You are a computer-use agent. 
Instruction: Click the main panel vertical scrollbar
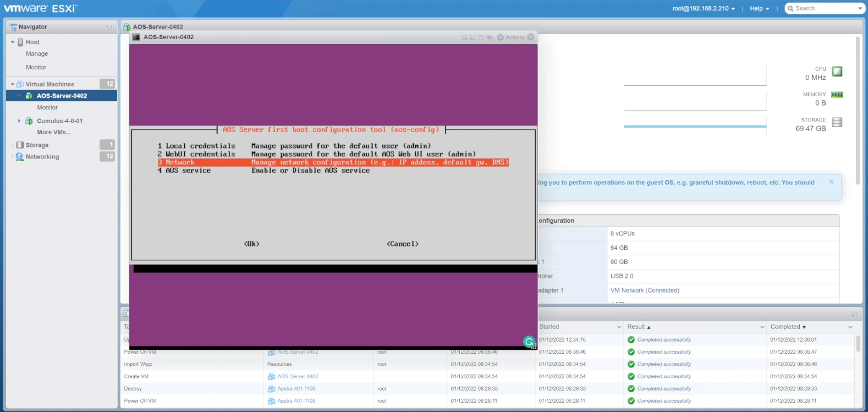(x=858, y=110)
